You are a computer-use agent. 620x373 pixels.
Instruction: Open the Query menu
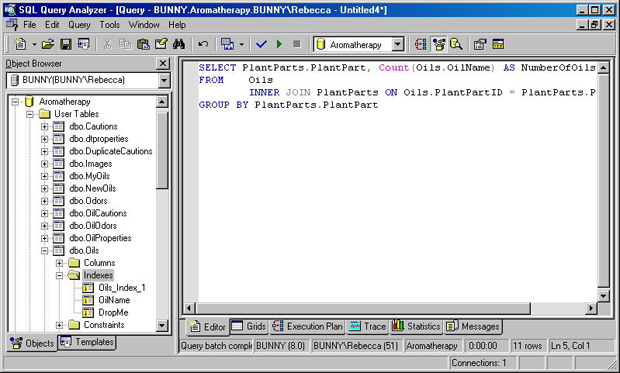[79, 25]
